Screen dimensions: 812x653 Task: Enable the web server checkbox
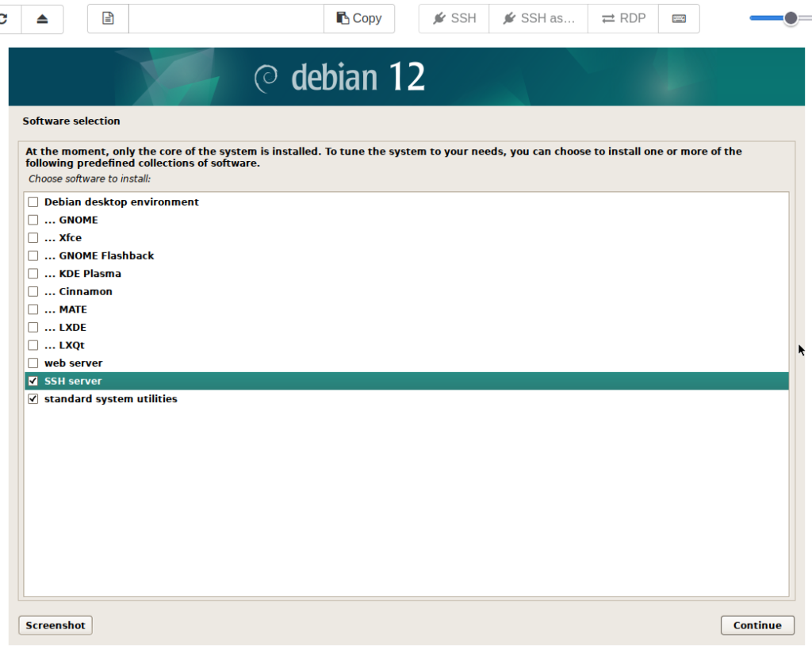[x=33, y=363]
